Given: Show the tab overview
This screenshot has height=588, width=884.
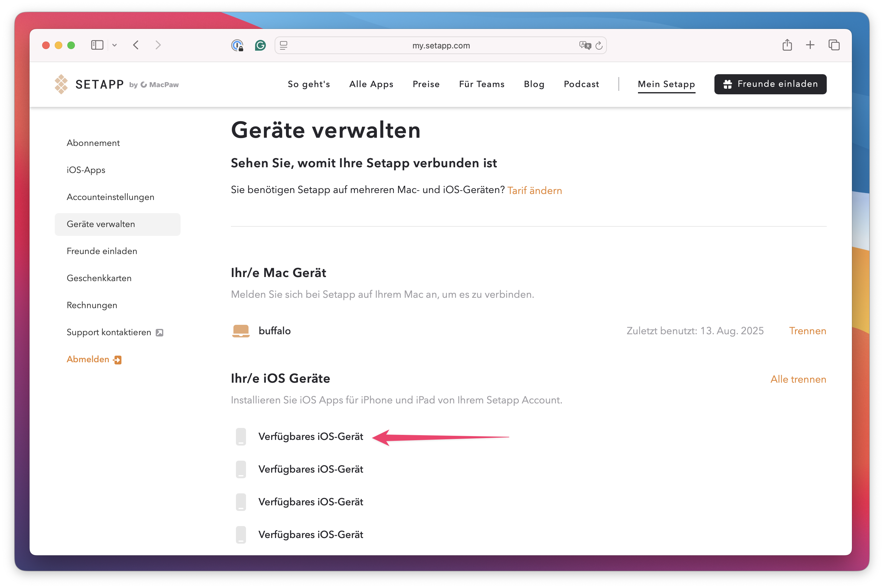Looking at the screenshot, I should point(834,45).
